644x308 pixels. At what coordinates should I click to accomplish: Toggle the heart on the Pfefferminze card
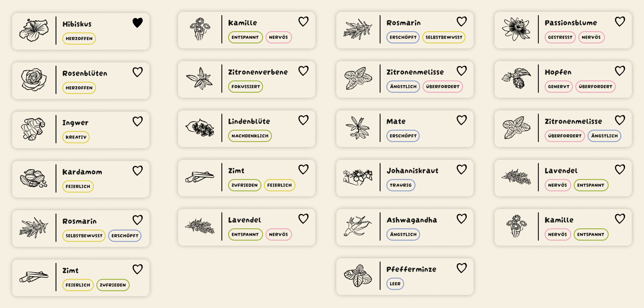(461, 268)
